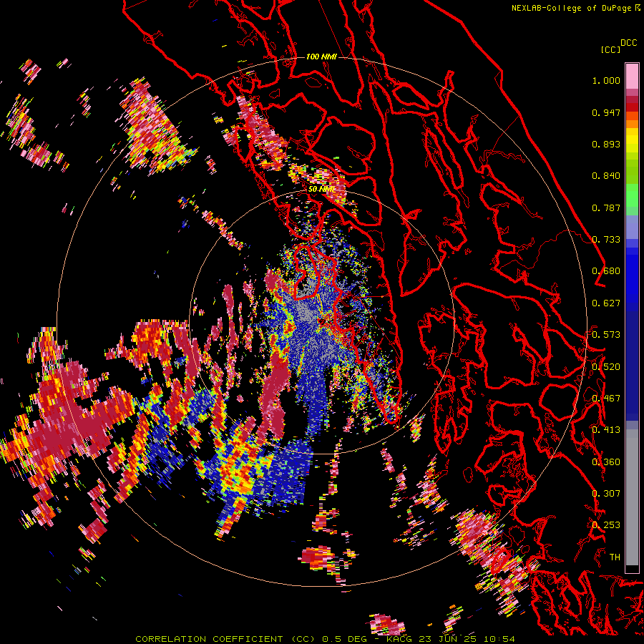The width and height of the screenshot is (644, 644).
Task: Select the 0.893 scale value
Action: click(x=606, y=144)
